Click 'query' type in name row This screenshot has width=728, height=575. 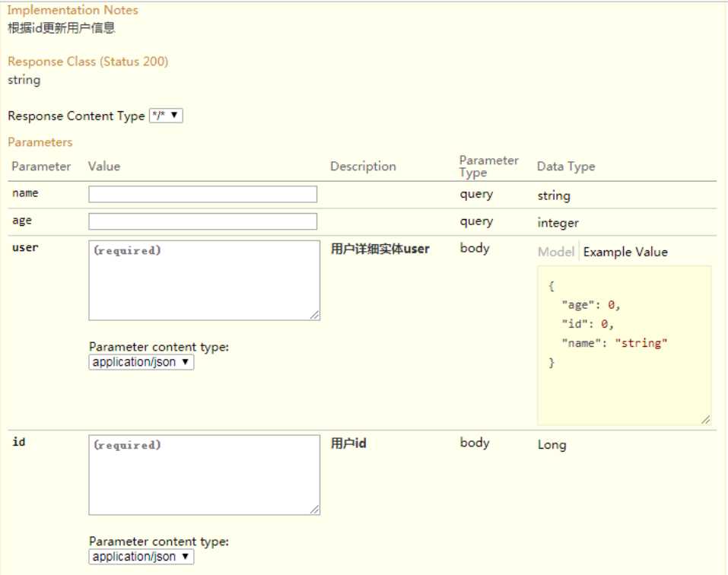[x=476, y=195]
